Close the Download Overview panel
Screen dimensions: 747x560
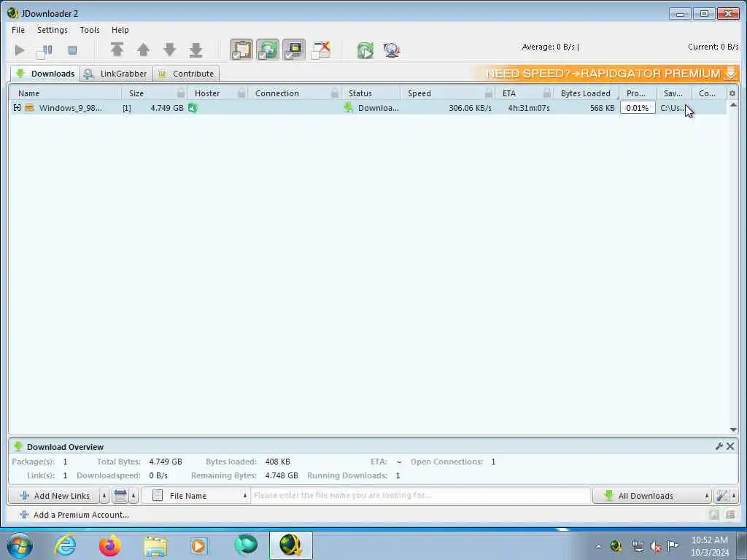tap(730, 446)
